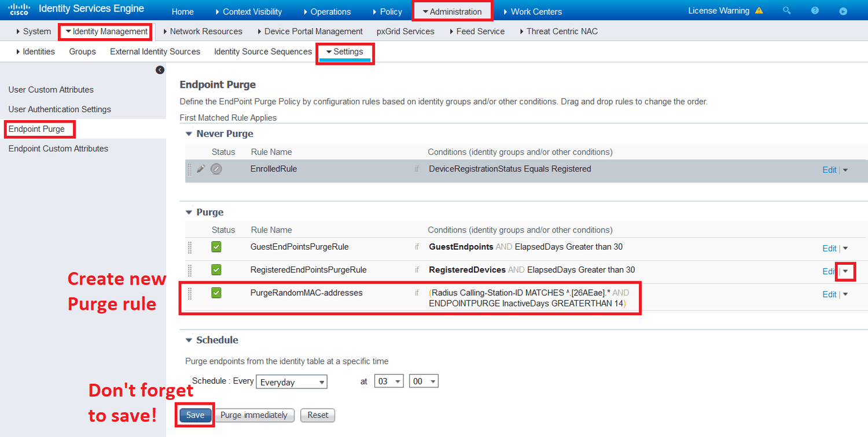Image resolution: width=868 pixels, height=437 pixels.
Task: Open the Edit dropdown arrow for RegisteredEndPointsPurgeRule
Action: coord(845,271)
